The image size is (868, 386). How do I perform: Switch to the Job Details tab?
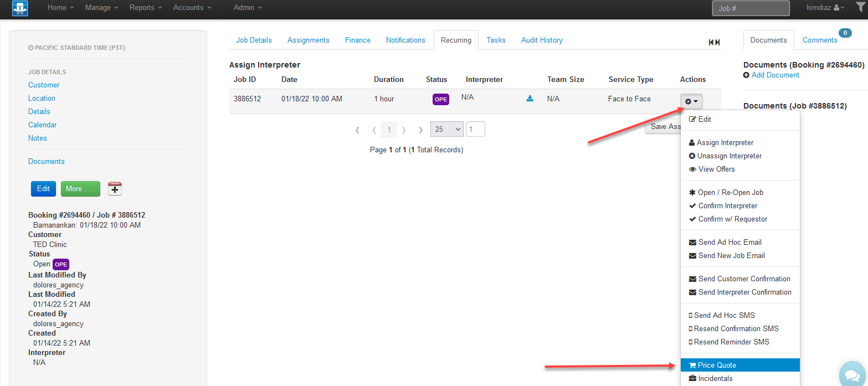(254, 40)
